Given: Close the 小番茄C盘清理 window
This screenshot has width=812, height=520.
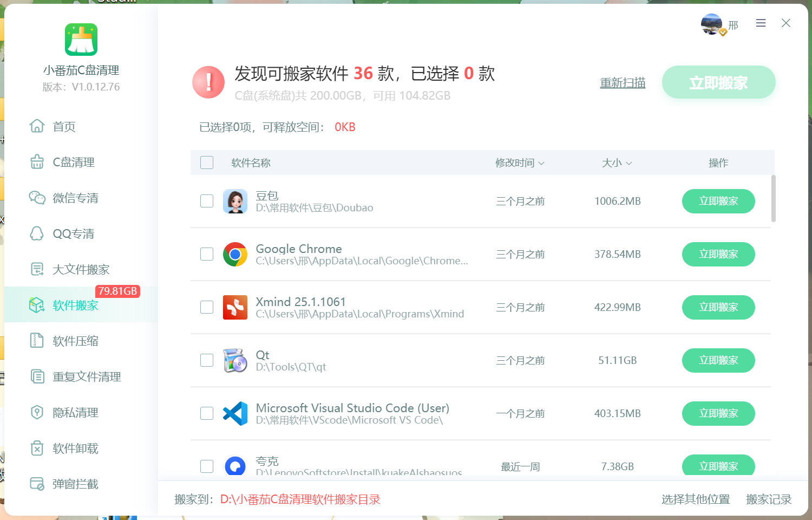Looking at the screenshot, I should 786,23.
